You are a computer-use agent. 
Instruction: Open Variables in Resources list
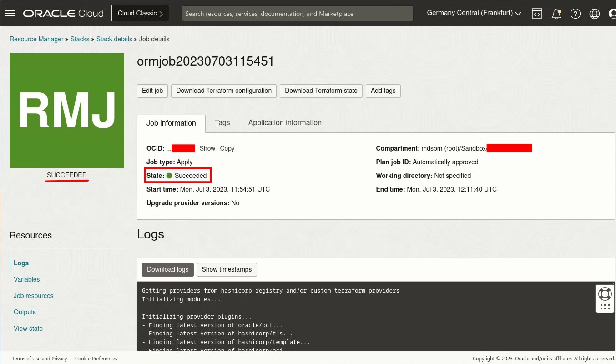coord(27,279)
